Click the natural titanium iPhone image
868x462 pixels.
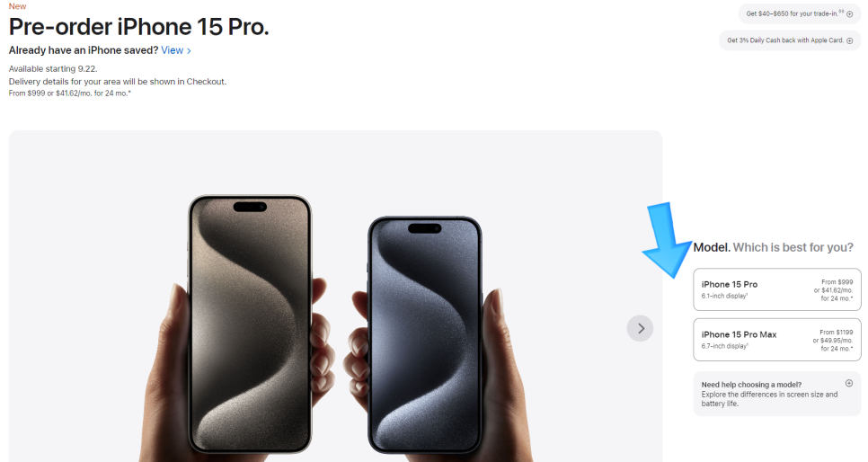250,324
